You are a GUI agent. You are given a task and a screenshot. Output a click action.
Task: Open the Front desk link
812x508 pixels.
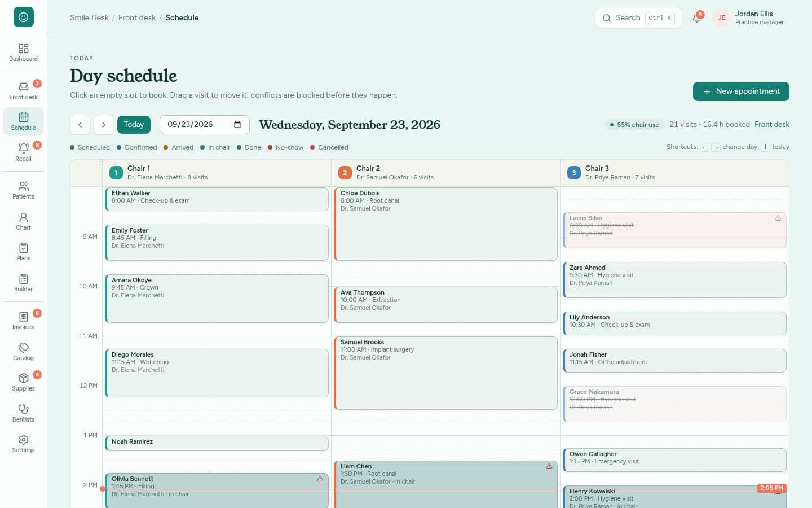pos(772,125)
